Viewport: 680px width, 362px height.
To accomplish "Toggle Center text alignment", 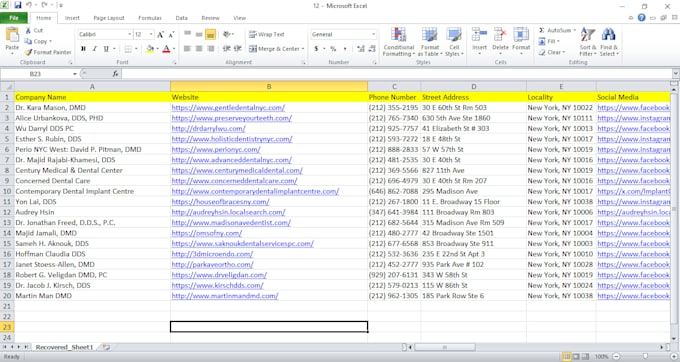I will click(x=199, y=49).
